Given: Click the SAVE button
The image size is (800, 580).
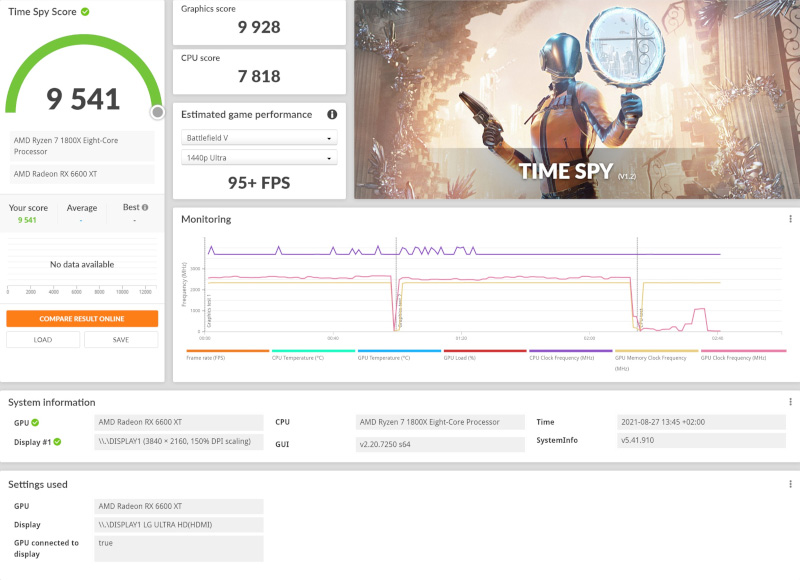Looking at the screenshot, I should coord(121,340).
